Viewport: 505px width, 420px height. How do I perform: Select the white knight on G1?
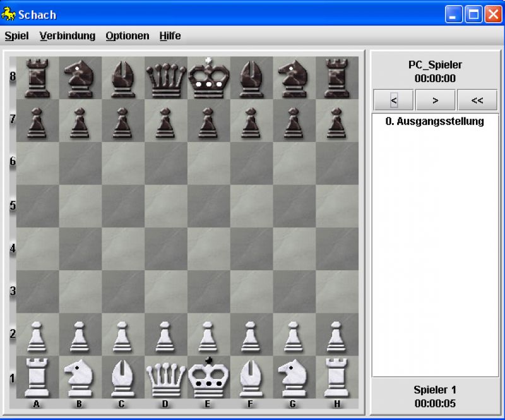(292, 378)
